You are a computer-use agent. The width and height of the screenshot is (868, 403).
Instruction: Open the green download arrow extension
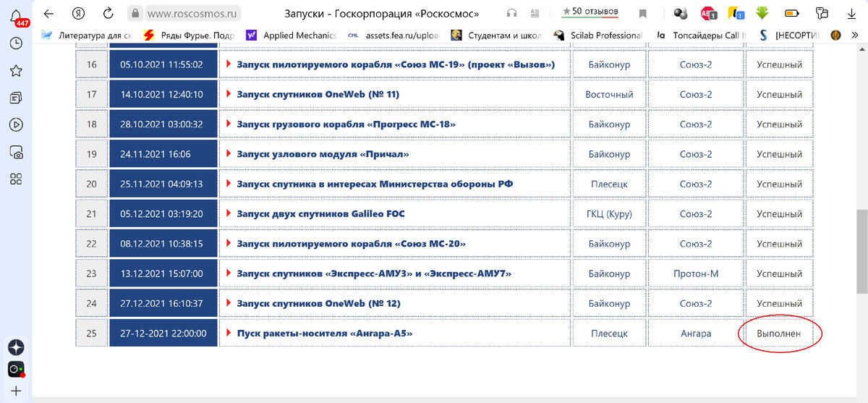pos(762,13)
